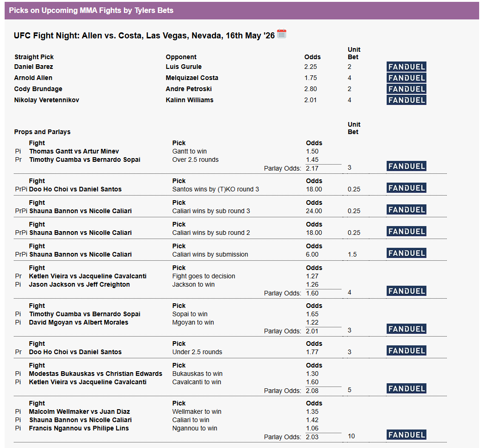Click the Arnold Allen fighter name

[33, 78]
